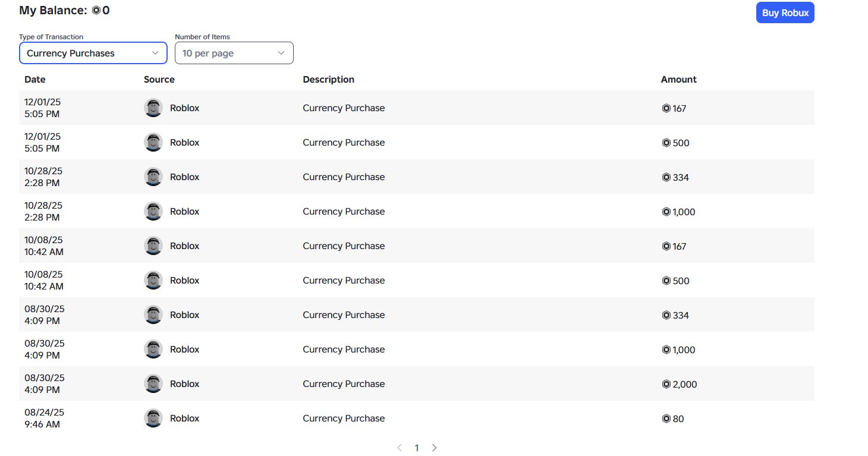Viewport: 868px width, 456px height.
Task: Open the Number of Items dropdown
Action: click(234, 53)
